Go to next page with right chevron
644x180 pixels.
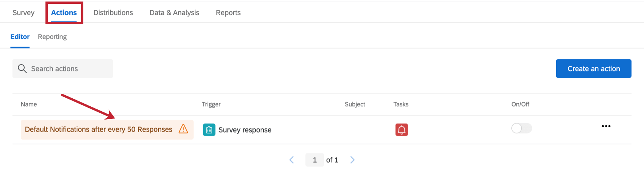click(352, 160)
